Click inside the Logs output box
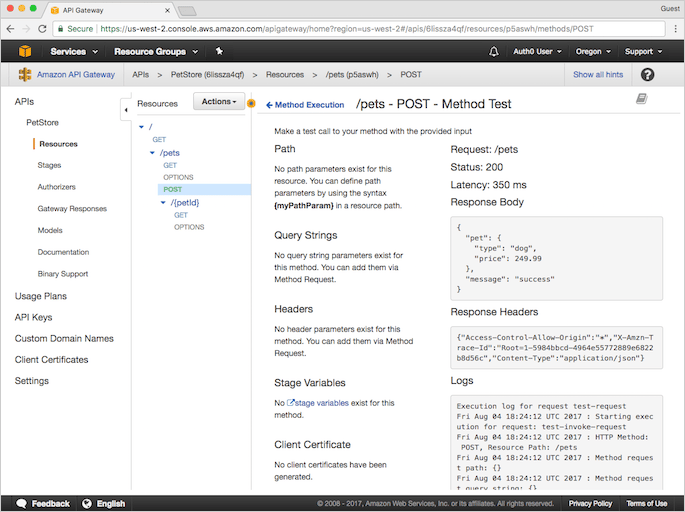 click(557, 442)
